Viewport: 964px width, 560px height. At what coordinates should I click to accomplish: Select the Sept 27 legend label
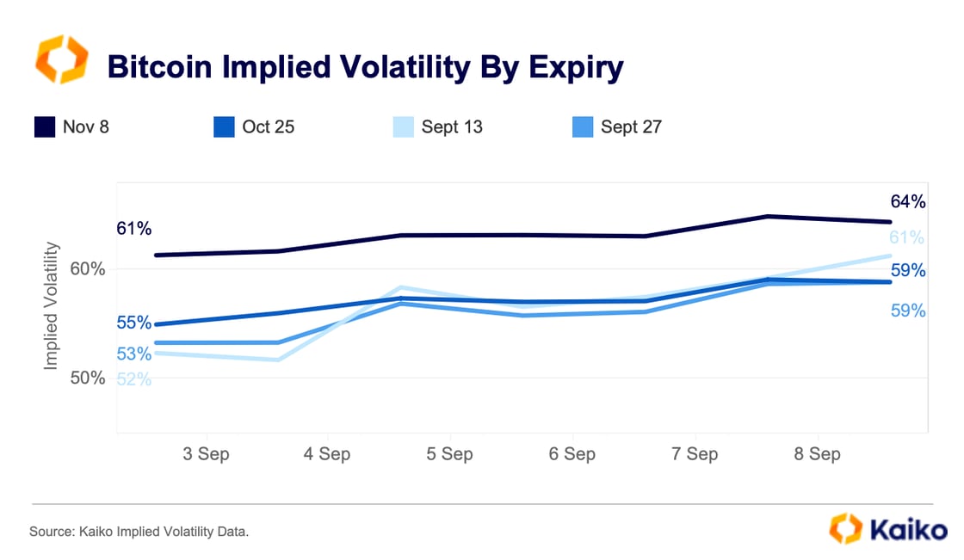tap(631, 127)
